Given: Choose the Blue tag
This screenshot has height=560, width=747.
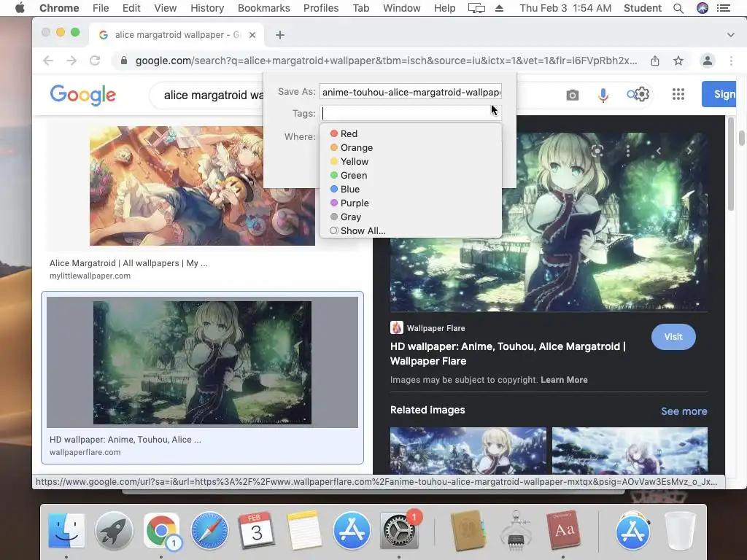Looking at the screenshot, I should click(411, 189).
